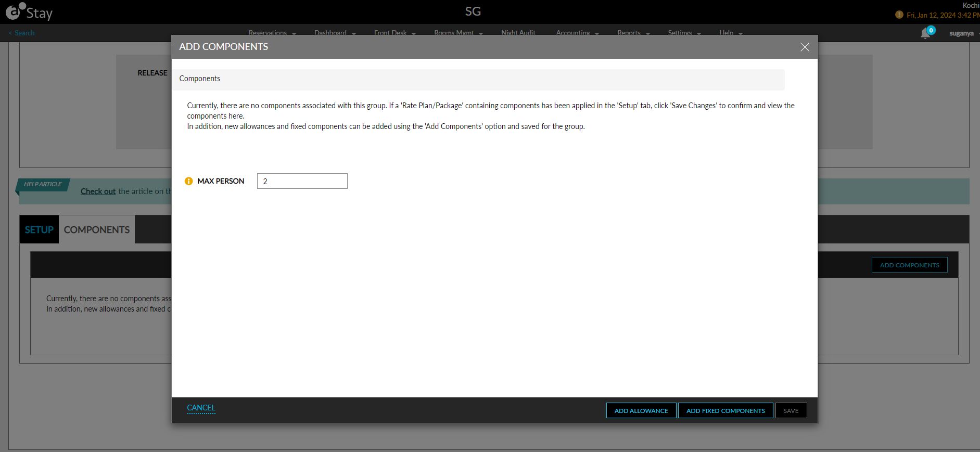This screenshot has width=980, height=452.
Task: Click the date and time display
Action: pyautogui.click(x=943, y=15)
